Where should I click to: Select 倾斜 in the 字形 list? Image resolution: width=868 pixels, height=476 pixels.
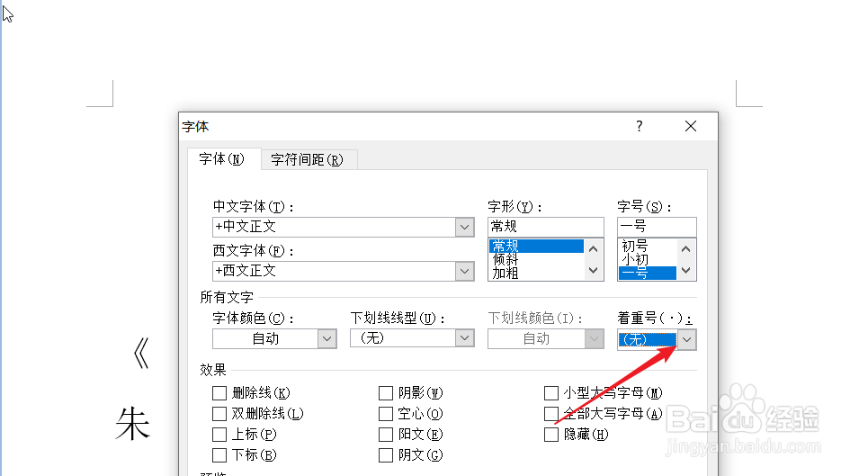tap(505, 259)
